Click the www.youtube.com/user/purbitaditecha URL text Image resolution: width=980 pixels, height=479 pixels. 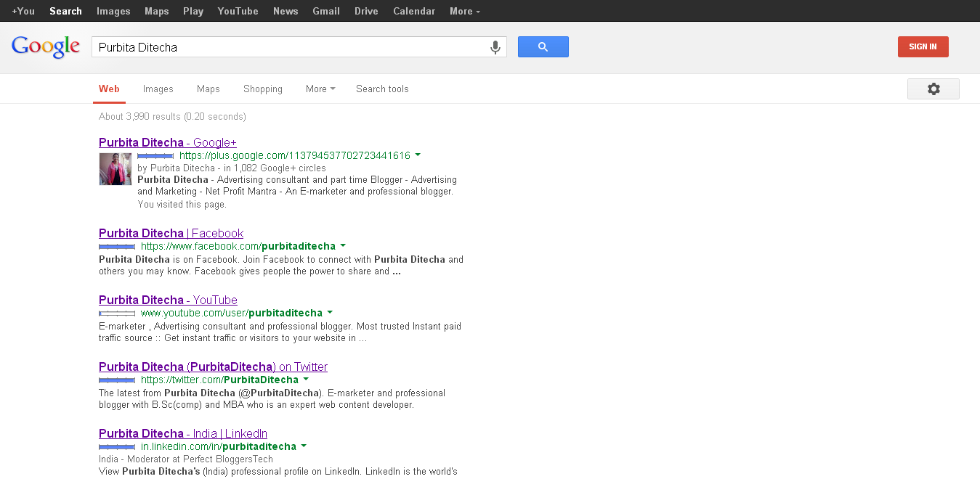click(232, 313)
